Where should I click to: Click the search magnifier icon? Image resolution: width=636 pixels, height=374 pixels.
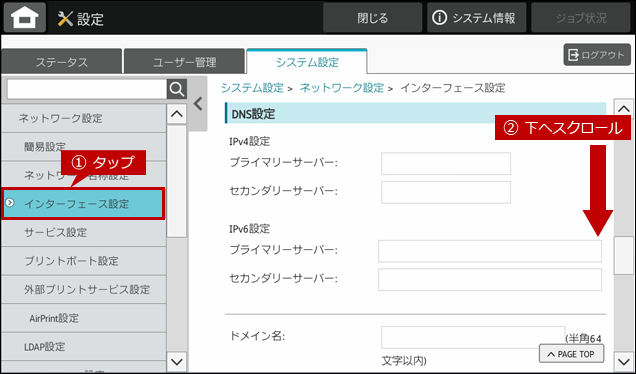(x=177, y=89)
